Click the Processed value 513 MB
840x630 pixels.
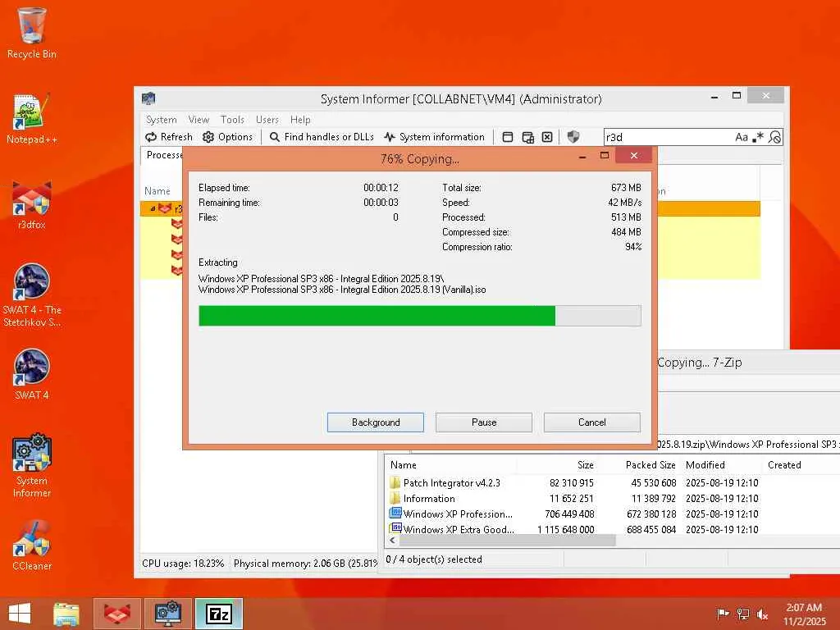pyautogui.click(x=626, y=217)
